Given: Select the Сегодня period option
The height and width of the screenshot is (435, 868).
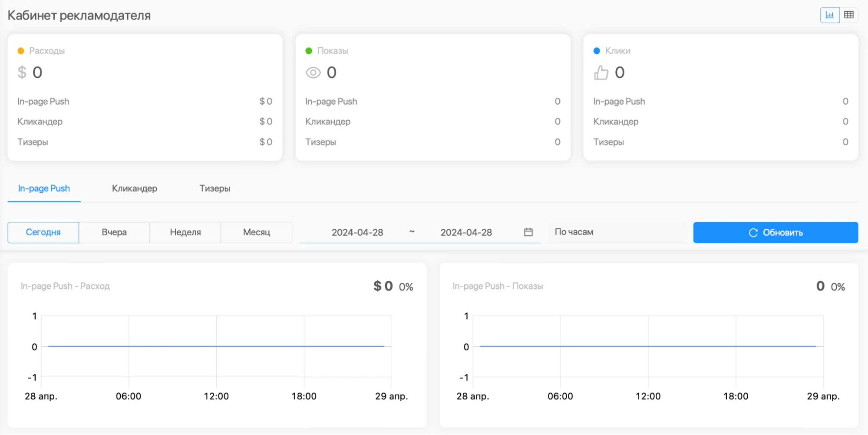Looking at the screenshot, I should click(43, 232).
